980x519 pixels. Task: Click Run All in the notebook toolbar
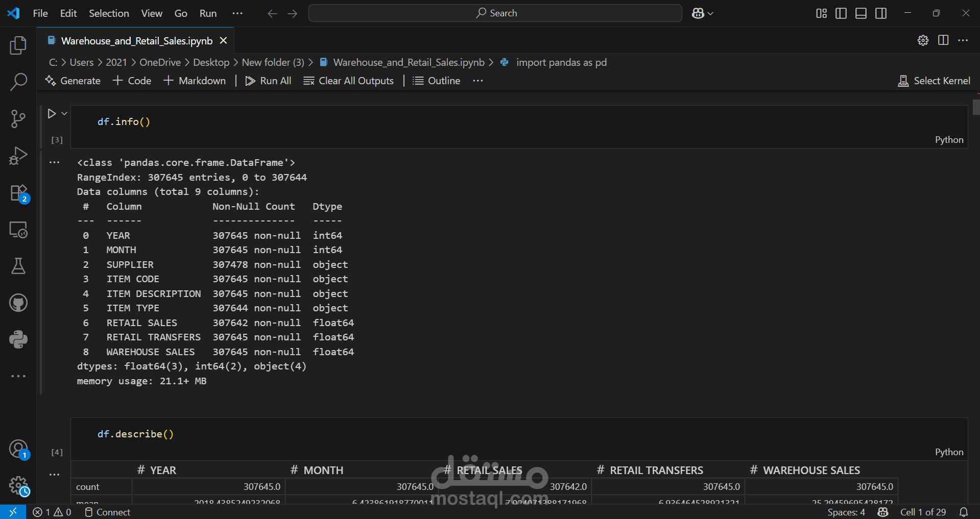(x=268, y=81)
